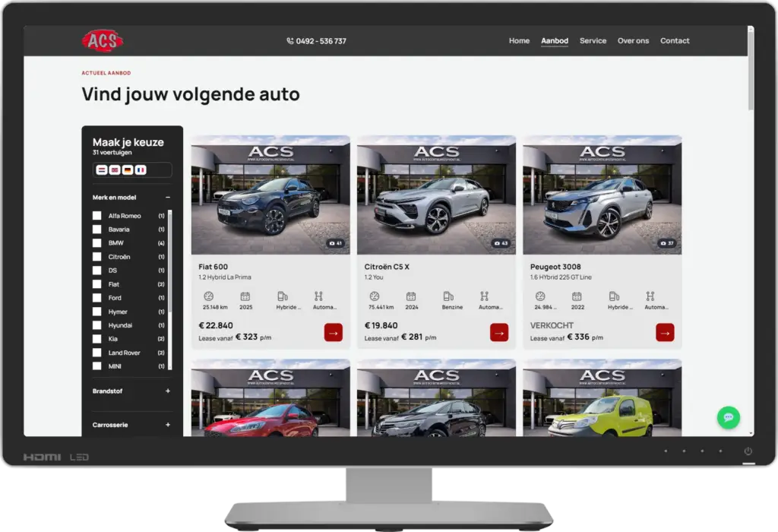Click the monitor power button

click(x=748, y=451)
